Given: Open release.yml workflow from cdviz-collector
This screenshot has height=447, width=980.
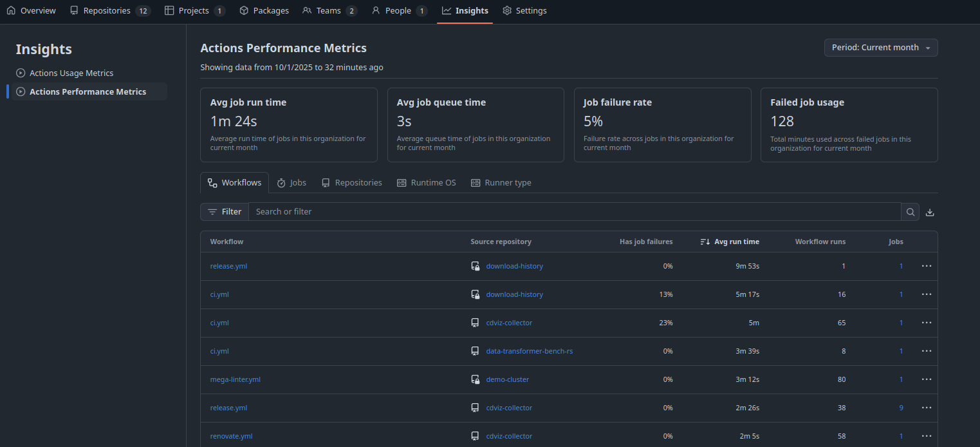Looking at the screenshot, I should (228, 408).
